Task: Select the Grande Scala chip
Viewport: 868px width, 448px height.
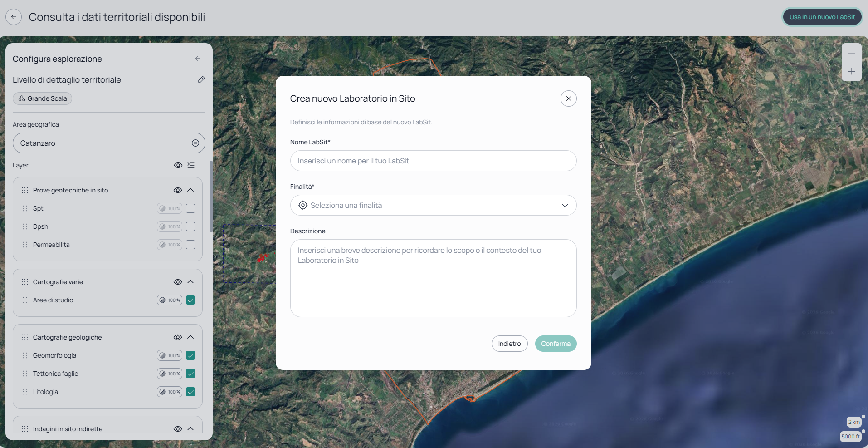Action: point(43,98)
